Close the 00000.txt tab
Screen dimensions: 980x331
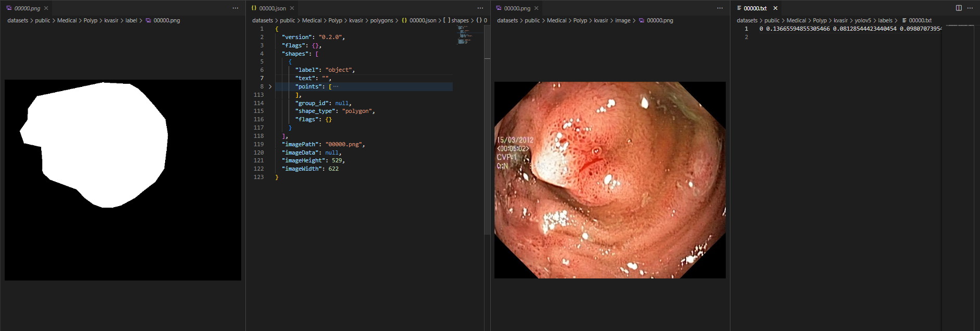pos(775,8)
